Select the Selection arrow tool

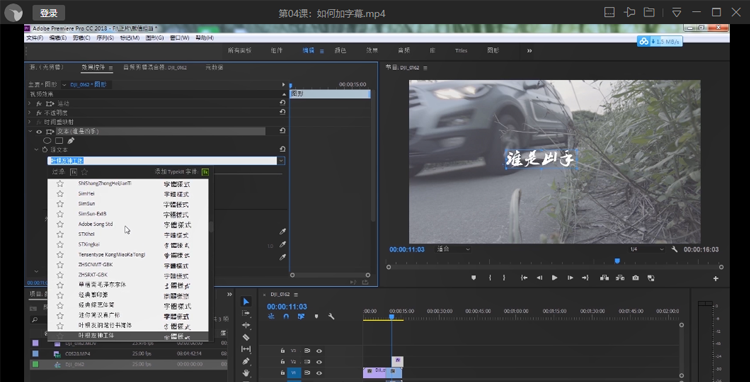[246, 302]
